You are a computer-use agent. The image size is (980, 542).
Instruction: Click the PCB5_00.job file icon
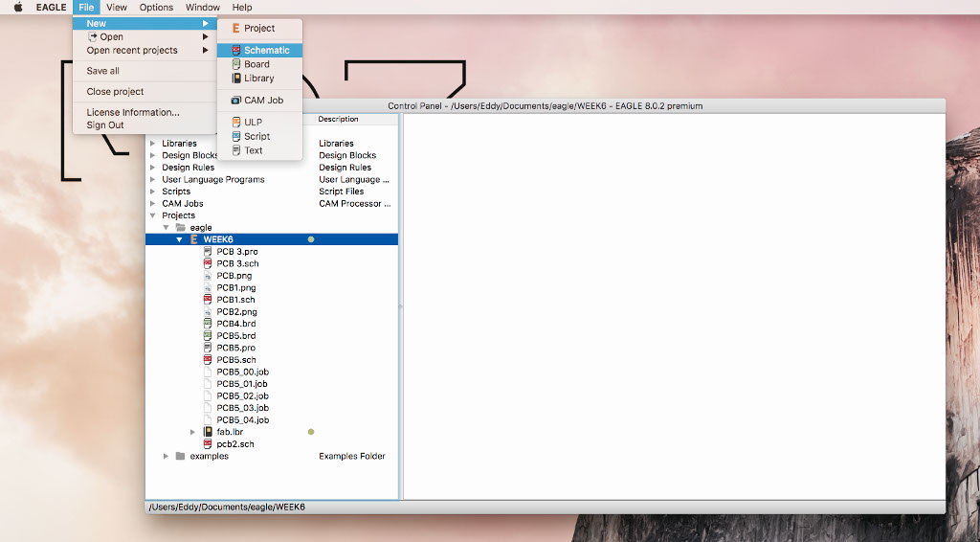[208, 372]
